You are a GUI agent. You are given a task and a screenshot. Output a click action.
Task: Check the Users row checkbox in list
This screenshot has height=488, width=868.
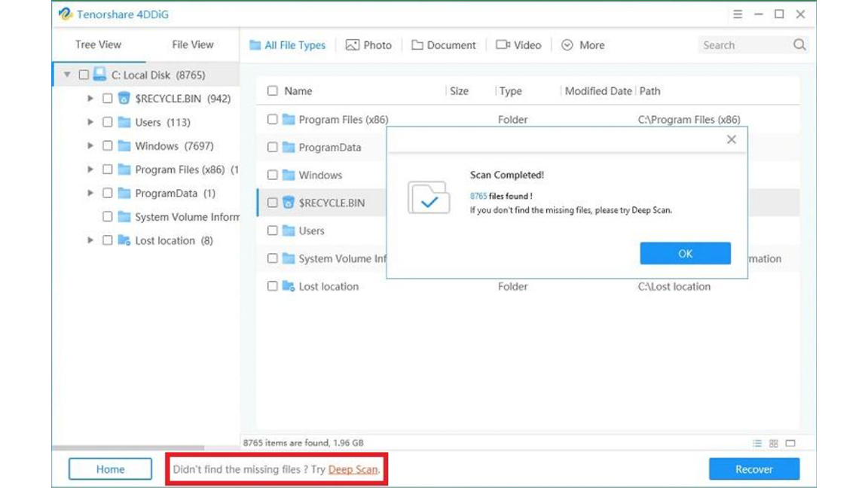(272, 230)
